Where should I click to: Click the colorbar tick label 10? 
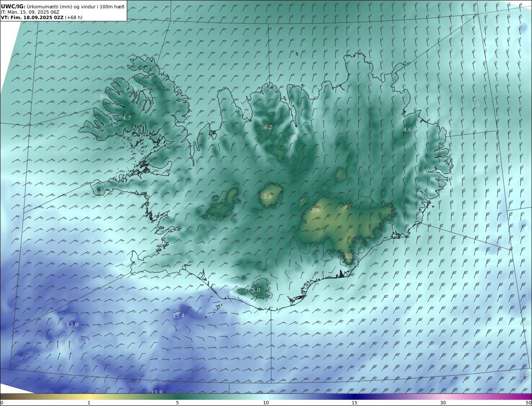(x=266, y=403)
